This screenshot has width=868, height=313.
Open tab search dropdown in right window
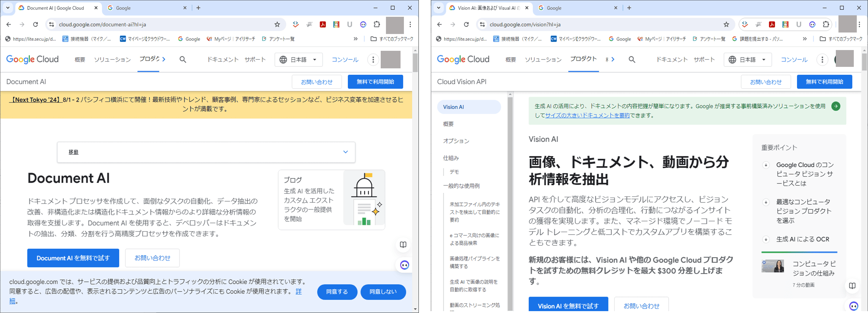pyautogui.click(x=439, y=8)
